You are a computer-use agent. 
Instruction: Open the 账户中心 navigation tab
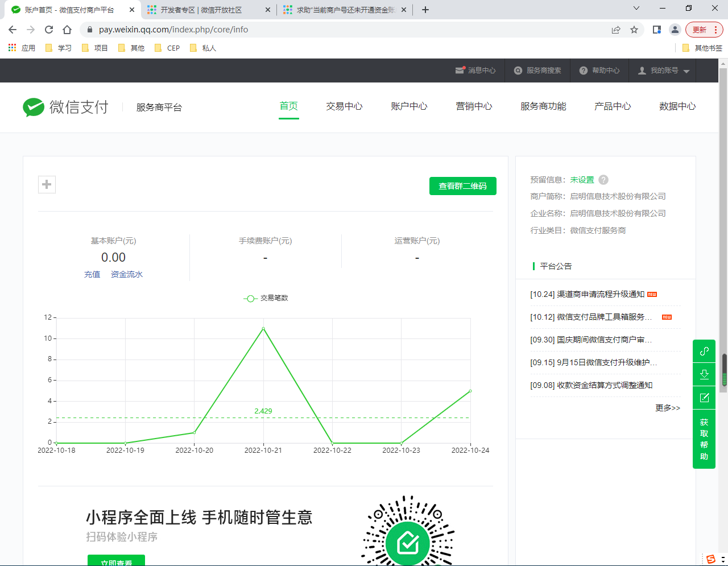[409, 106]
